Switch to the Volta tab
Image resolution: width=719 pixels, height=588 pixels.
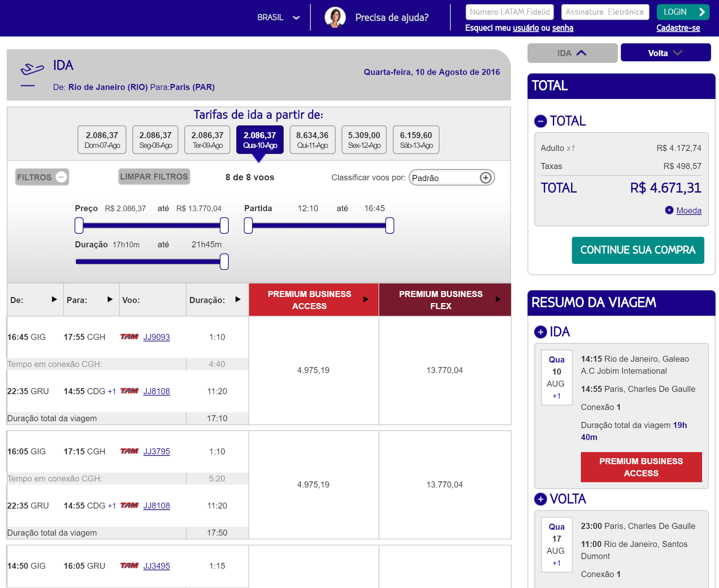666,53
